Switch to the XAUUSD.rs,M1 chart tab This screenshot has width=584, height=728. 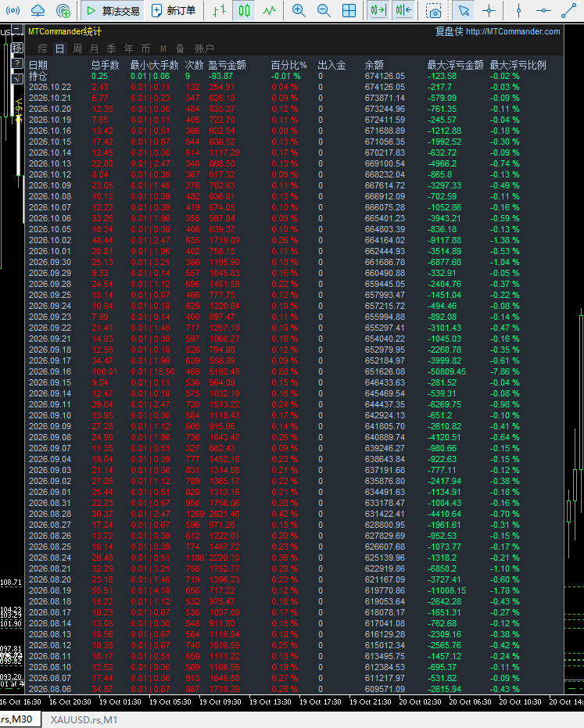pyautogui.click(x=84, y=719)
